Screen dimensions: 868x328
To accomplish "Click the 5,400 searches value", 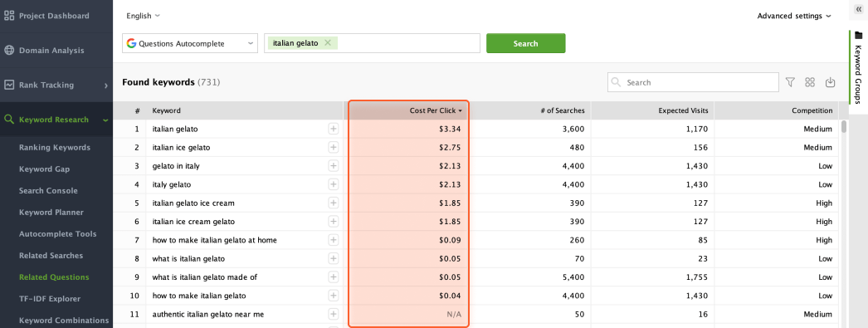I will click(x=574, y=277).
